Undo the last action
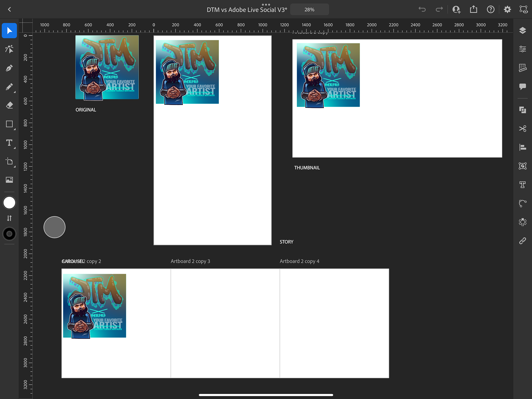 [x=422, y=9]
